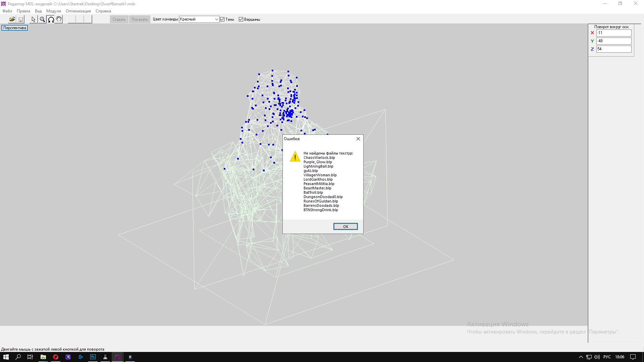Image resolution: width=644 pixels, height=362 pixels.
Task: Open the Оптимизация menu
Action: click(78, 11)
